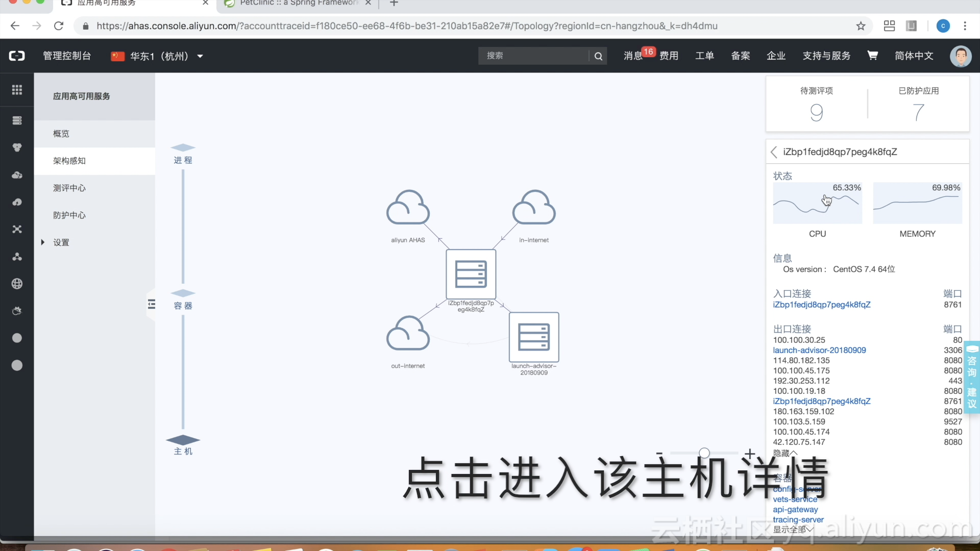
Task: Click the 搜索 search input field
Action: click(533, 56)
